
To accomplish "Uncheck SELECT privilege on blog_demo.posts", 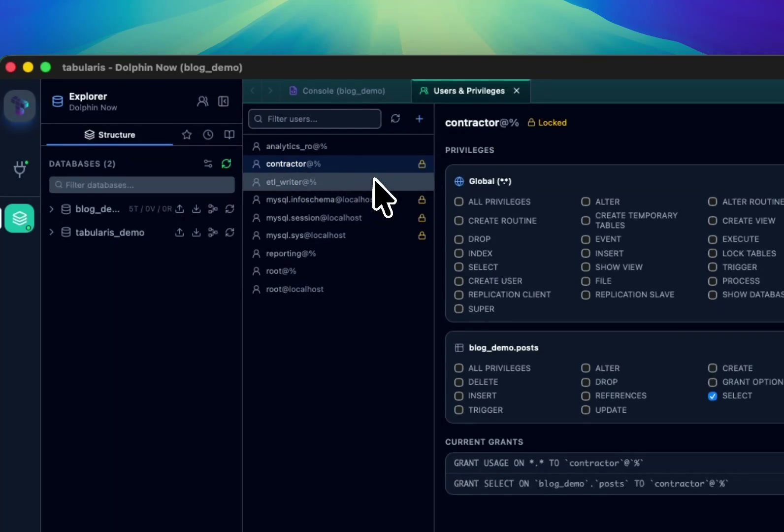I will pyautogui.click(x=713, y=396).
